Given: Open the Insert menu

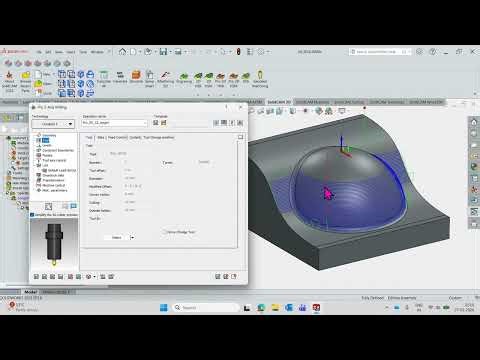Looking at the screenshot, I should [x=71, y=52].
